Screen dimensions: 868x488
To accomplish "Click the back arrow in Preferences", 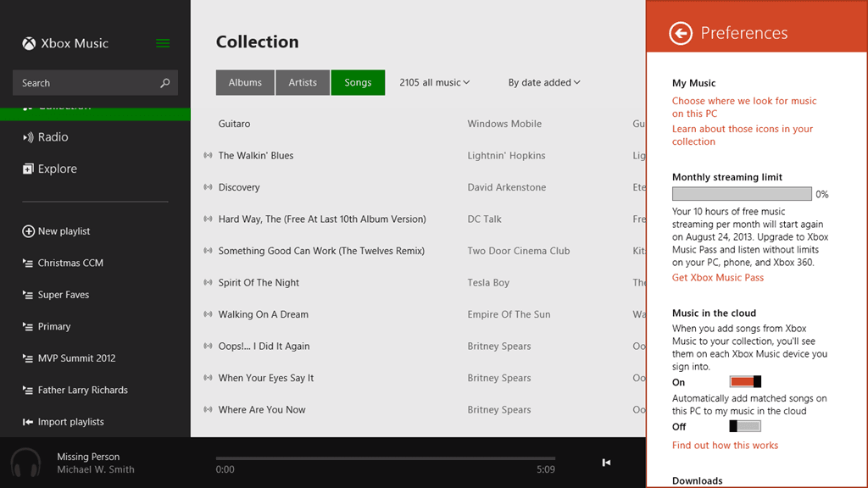I will click(x=681, y=33).
